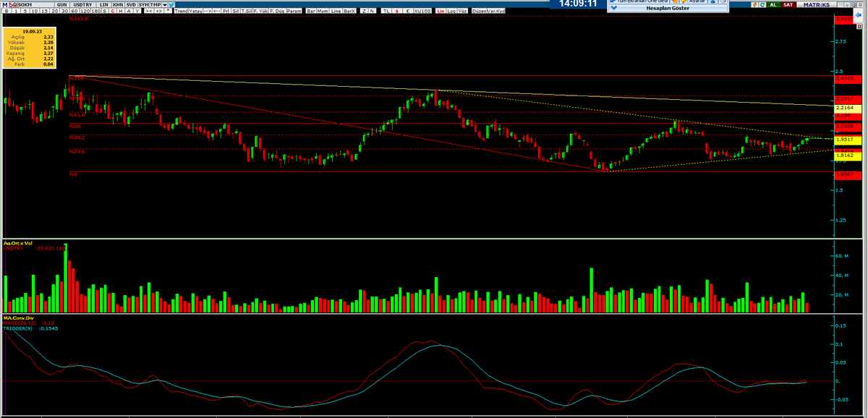868x418 pixels.
Task: Select the left arrow <-- drawing tool
Action: (x=217, y=12)
